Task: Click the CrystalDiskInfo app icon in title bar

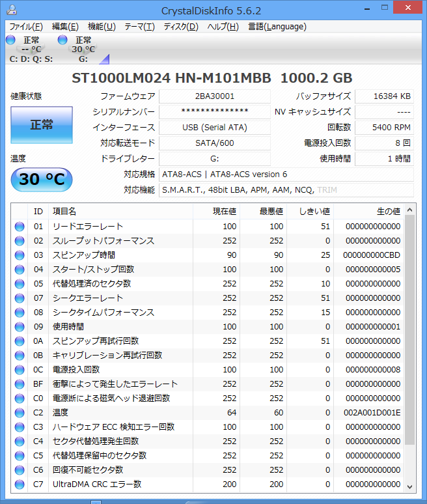Action: pyautogui.click(x=12, y=10)
